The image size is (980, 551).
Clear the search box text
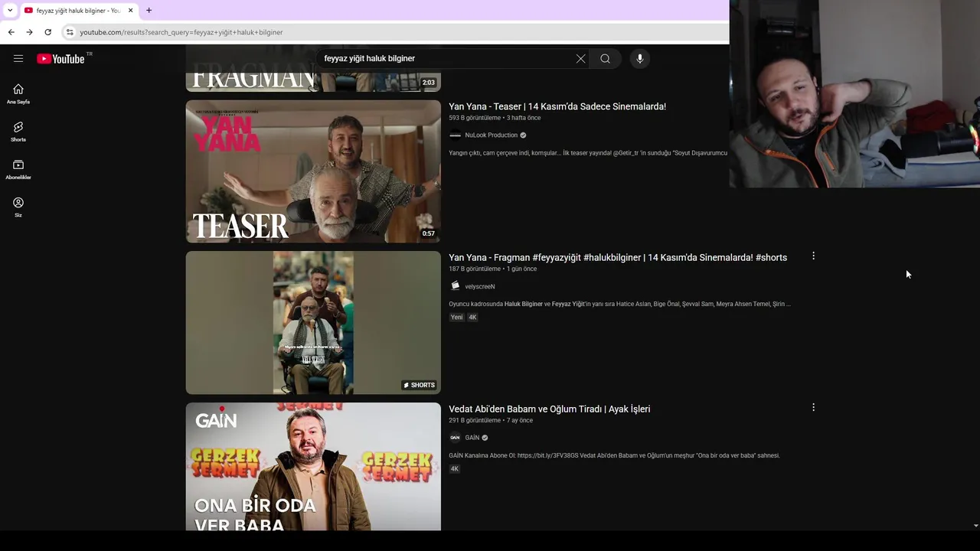[580, 59]
